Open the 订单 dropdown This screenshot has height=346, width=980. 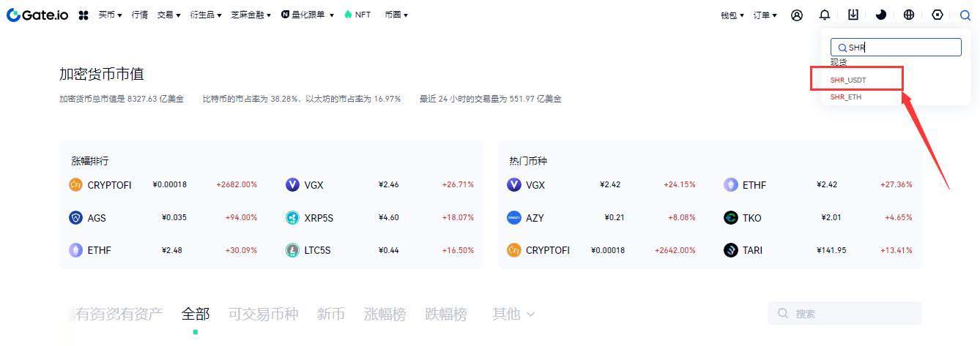point(765,15)
